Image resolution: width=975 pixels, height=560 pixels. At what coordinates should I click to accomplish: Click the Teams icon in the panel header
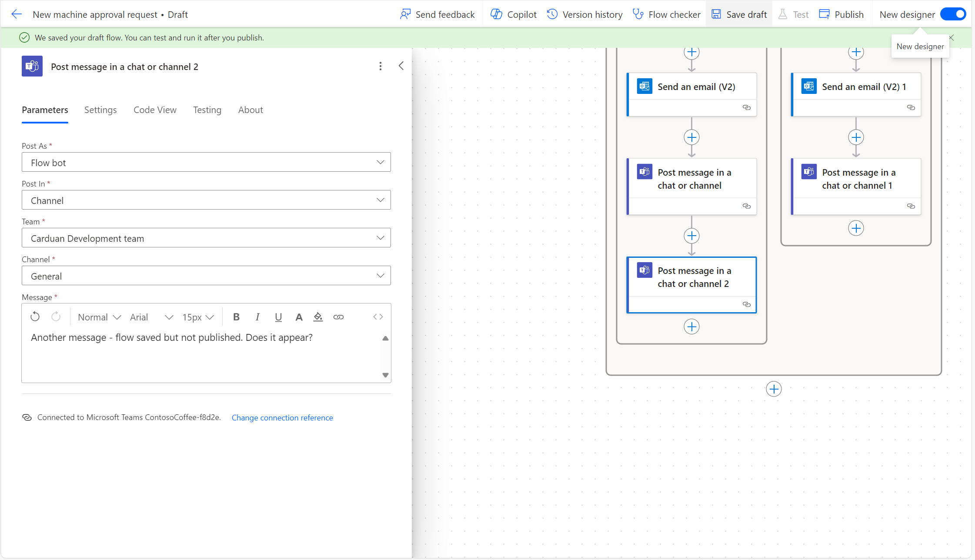32,66
